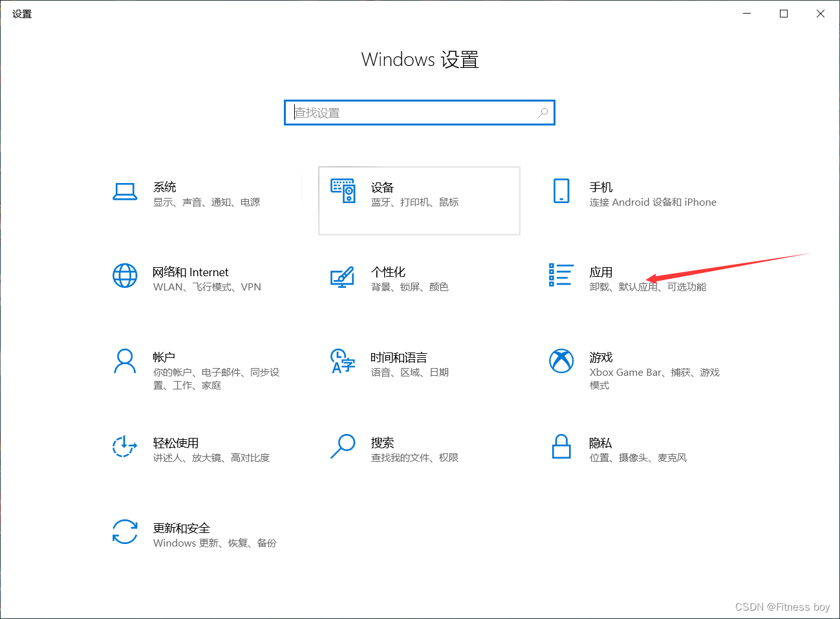This screenshot has height=619, width=840.
Task: Maximize the 设置 window
Action: click(784, 14)
